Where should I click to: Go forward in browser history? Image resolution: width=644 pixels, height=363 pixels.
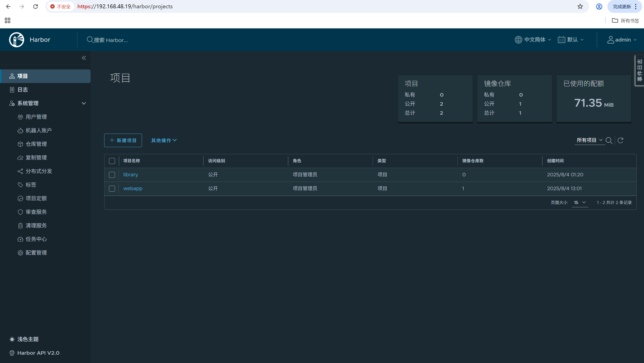(x=22, y=7)
